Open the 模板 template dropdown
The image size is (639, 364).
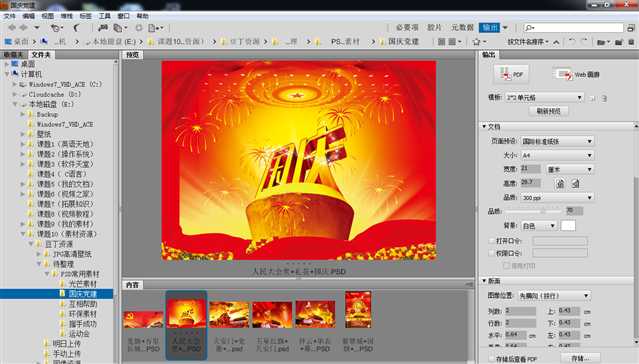click(544, 98)
